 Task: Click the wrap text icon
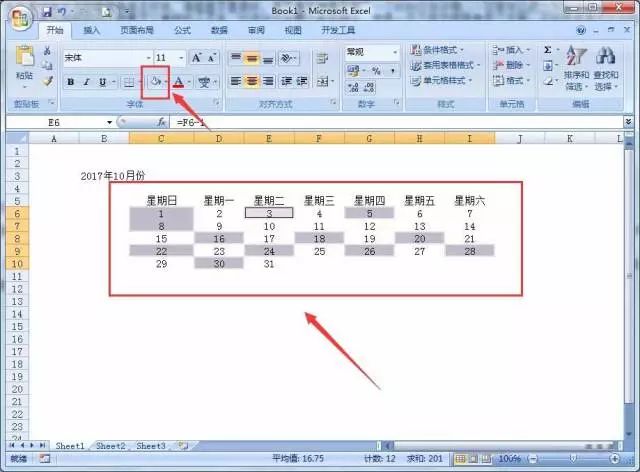[x=322, y=58]
